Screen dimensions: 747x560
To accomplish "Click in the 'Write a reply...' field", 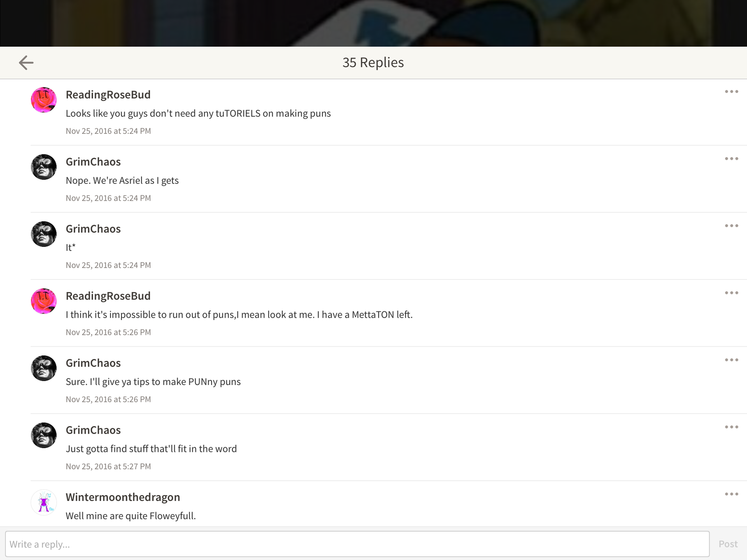I will pos(357,544).
